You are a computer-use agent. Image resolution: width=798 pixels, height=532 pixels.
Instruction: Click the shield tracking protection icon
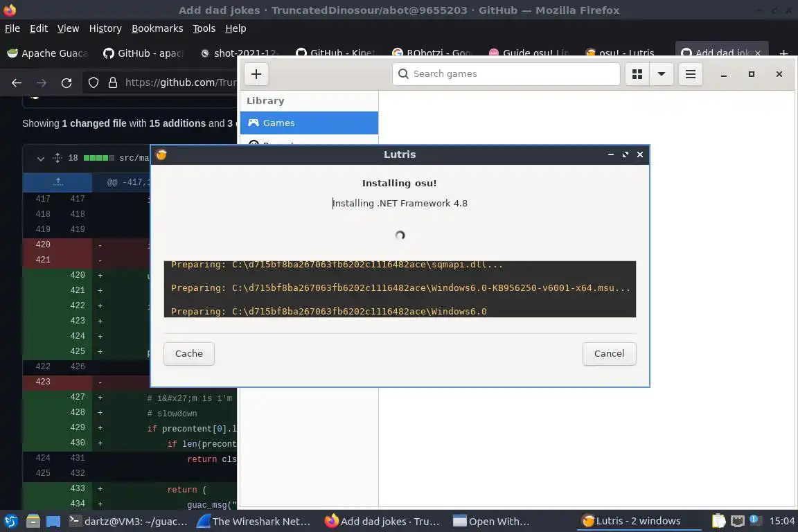93,82
